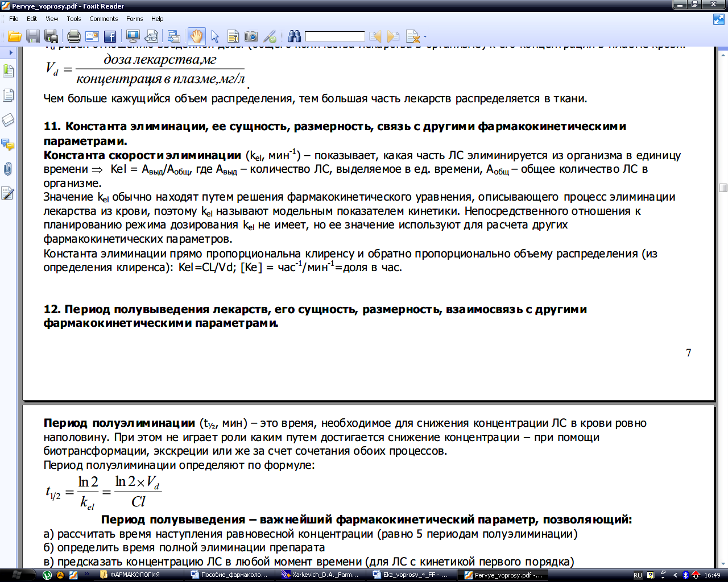Click the Open folder toolbar icon

[x=15, y=36]
